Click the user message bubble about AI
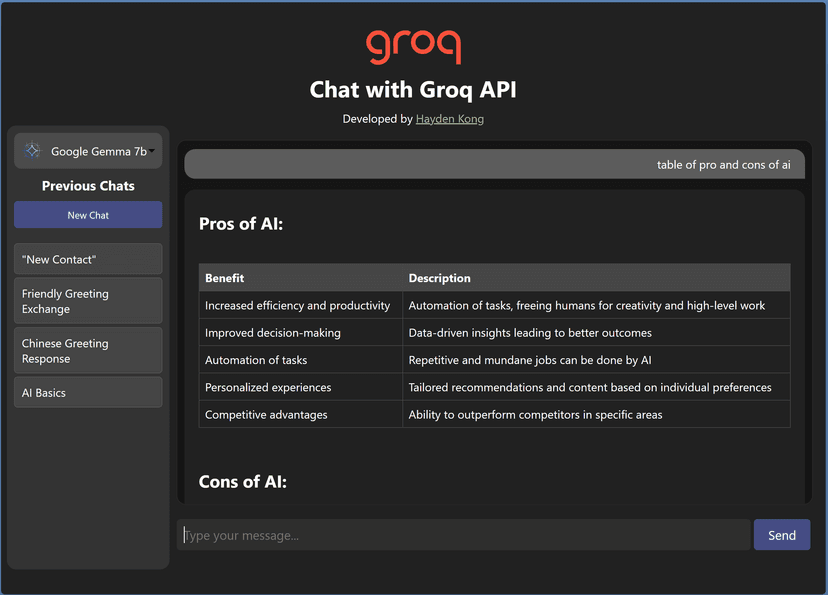Viewport: 828px width, 595px height. 494,164
